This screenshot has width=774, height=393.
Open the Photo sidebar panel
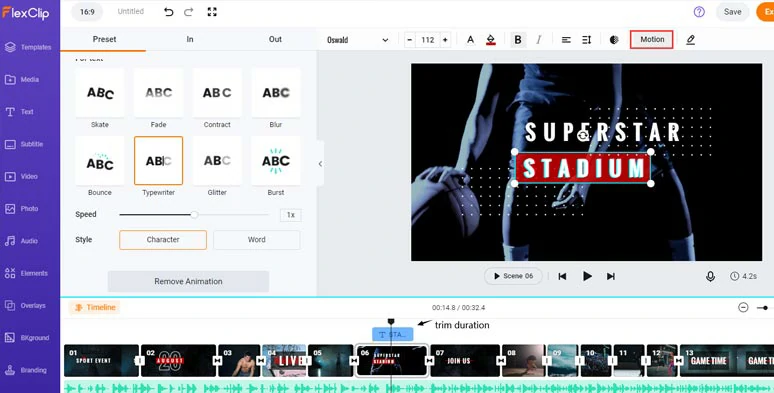point(22,209)
